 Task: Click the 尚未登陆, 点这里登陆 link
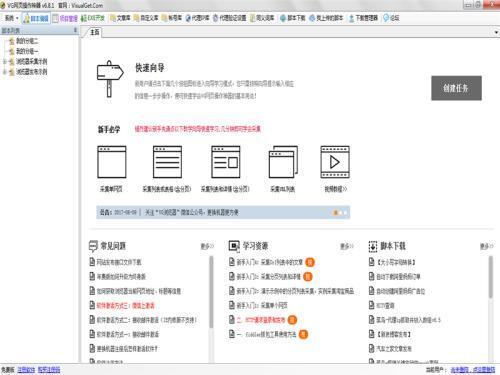[473, 370]
